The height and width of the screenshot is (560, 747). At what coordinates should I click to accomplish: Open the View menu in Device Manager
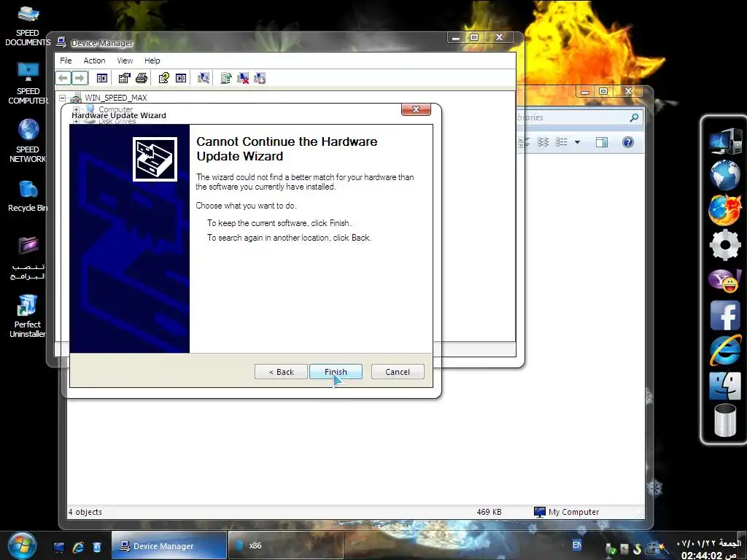coord(125,61)
